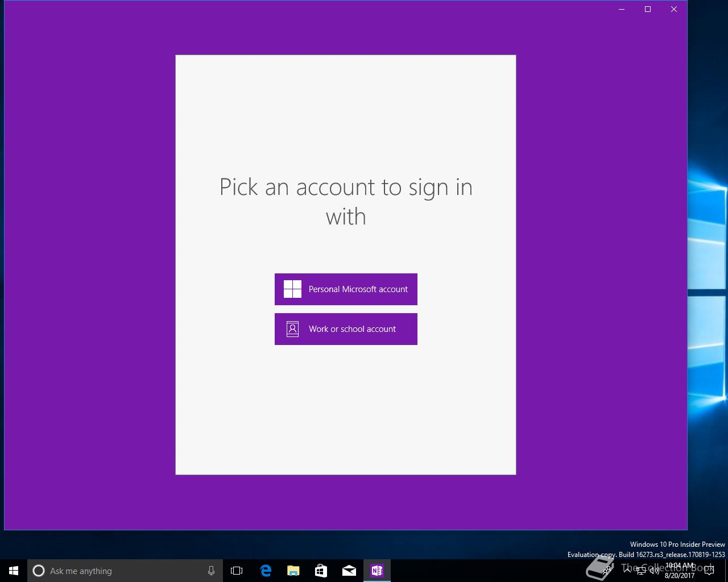Show hidden system tray icons
Viewport: 728px width, 582px height.
coord(627,571)
